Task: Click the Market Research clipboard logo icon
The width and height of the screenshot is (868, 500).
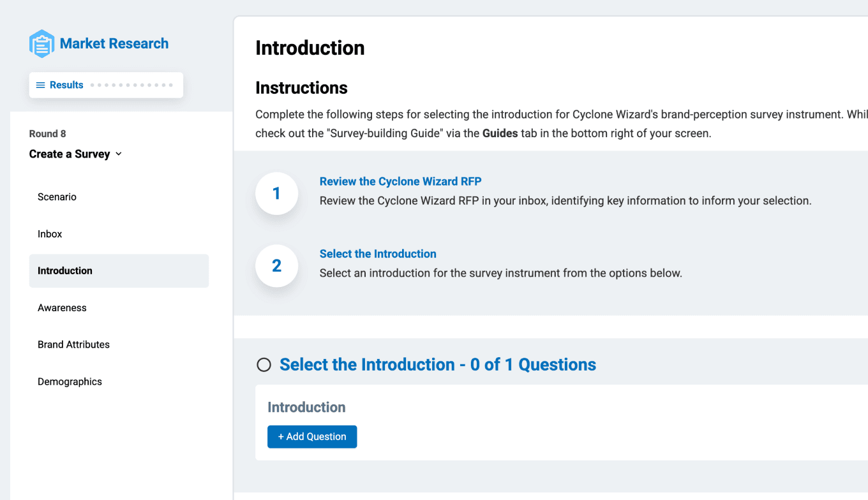Action: (41, 44)
